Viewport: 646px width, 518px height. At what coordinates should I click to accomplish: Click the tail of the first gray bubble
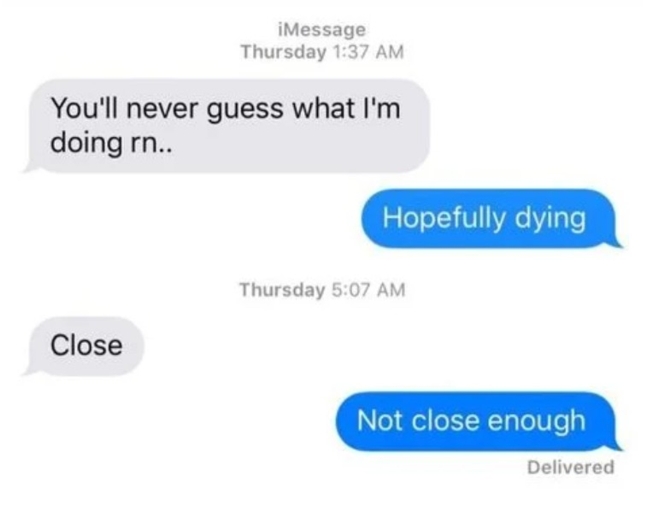tap(31, 167)
